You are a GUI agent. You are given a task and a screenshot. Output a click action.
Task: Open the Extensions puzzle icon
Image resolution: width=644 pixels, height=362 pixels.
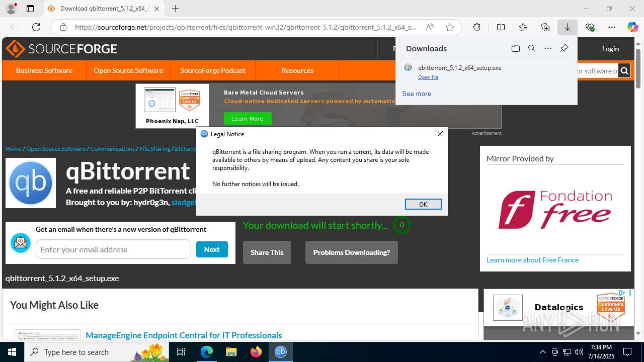coord(476,27)
